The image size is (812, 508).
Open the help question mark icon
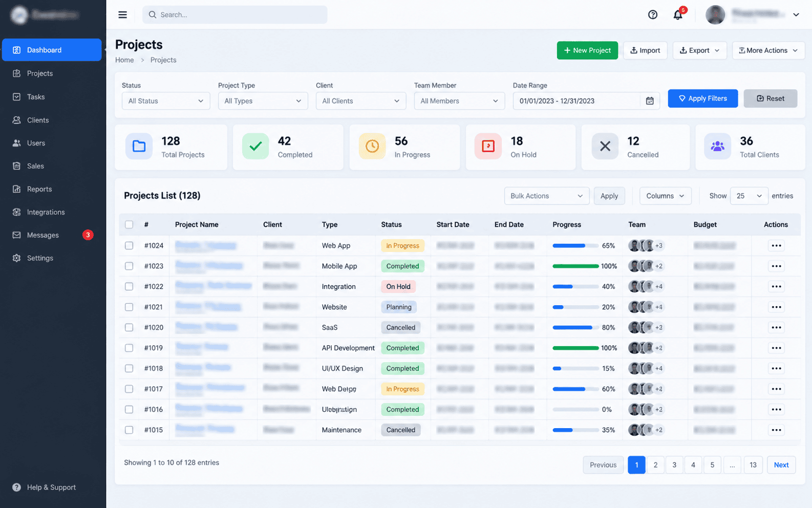(x=653, y=15)
